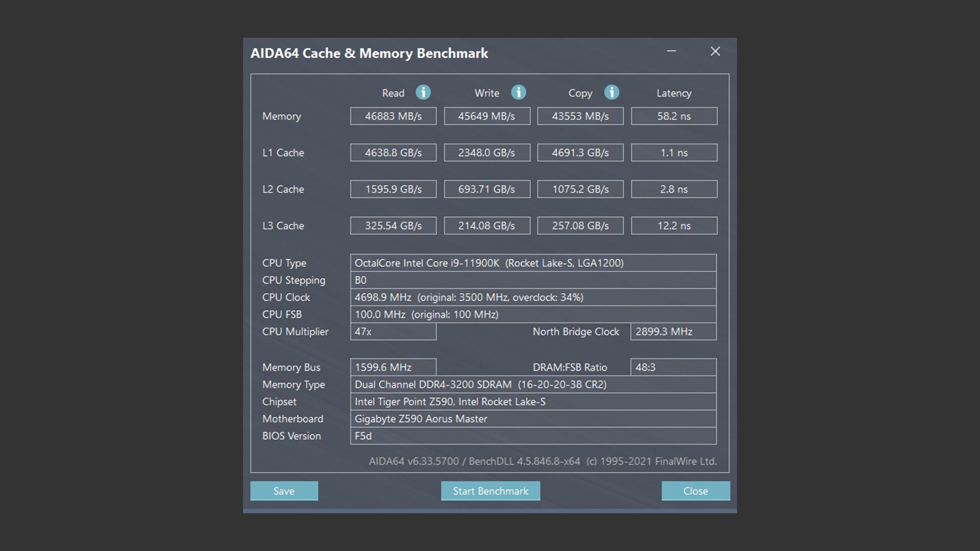Click the CPU FSB label
This screenshot has height=551, width=980.
282,314
